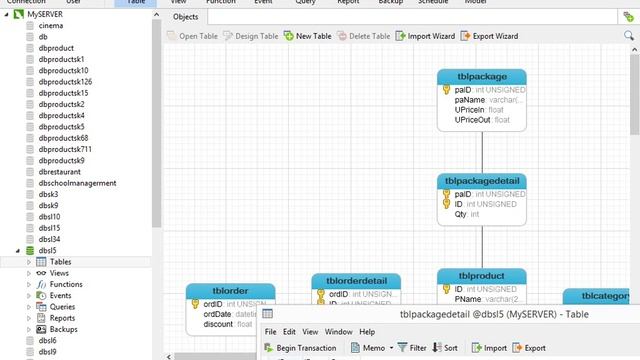Viewport: 640px width, 360px height.
Task: Click the green dbsl5 database icon
Action: click(x=30, y=250)
